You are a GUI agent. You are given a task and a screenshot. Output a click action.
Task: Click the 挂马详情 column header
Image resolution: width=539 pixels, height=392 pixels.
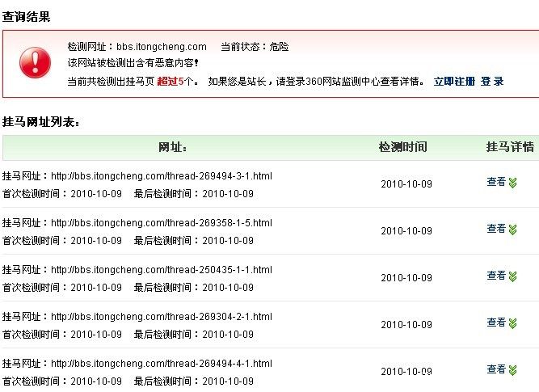(x=510, y=147)
